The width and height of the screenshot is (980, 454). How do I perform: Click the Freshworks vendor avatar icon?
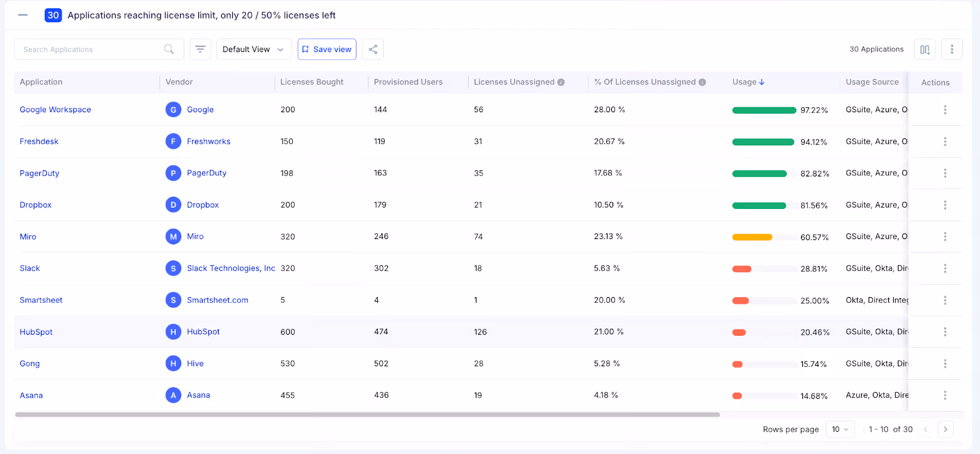click(173, 142)
